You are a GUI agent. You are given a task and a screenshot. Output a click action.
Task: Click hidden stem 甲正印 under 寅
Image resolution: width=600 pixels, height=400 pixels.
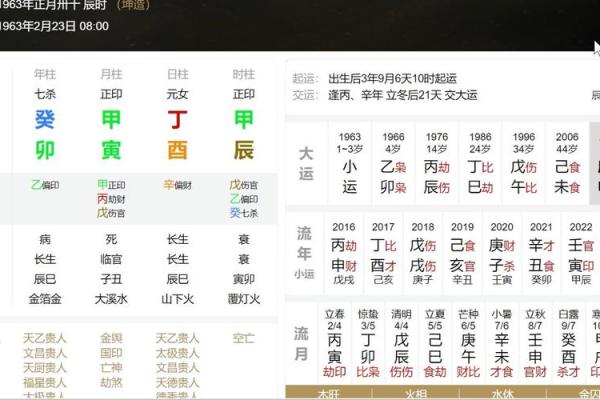pyautogui.click(x=111, y=185)
